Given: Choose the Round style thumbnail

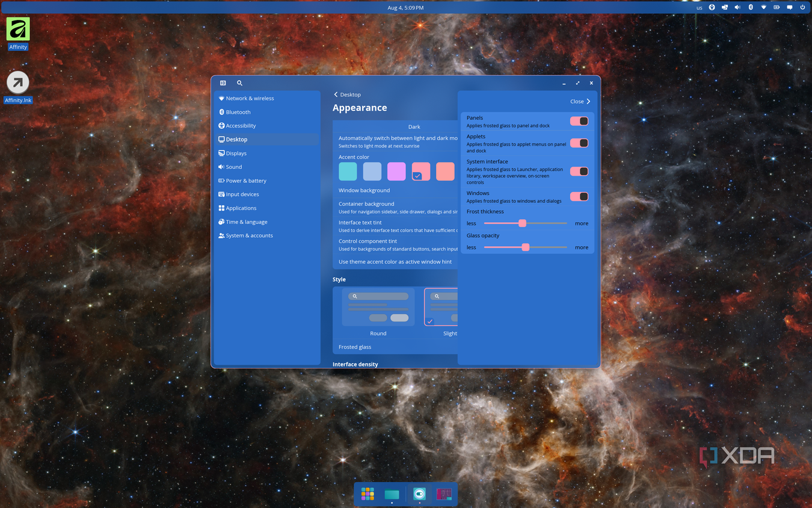Looking at the screenshot, I should (x=378, y=307).
